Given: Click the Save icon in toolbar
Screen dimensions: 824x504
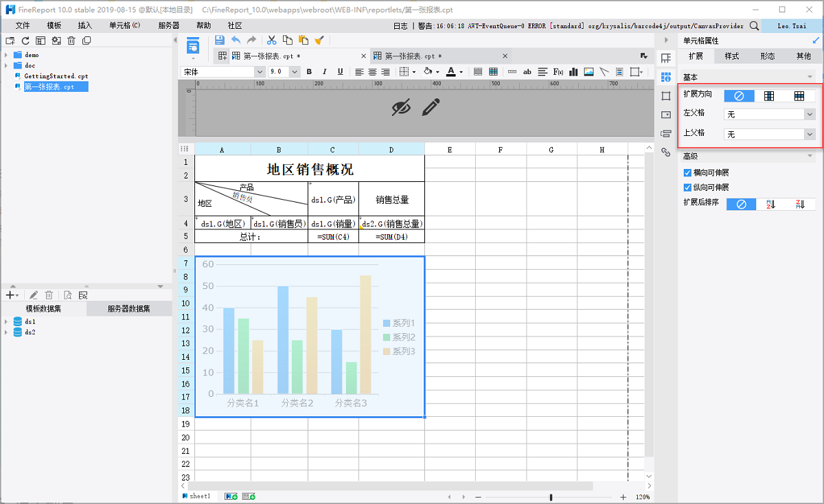Looking at the screenshot, I should [x=220, y=41].
